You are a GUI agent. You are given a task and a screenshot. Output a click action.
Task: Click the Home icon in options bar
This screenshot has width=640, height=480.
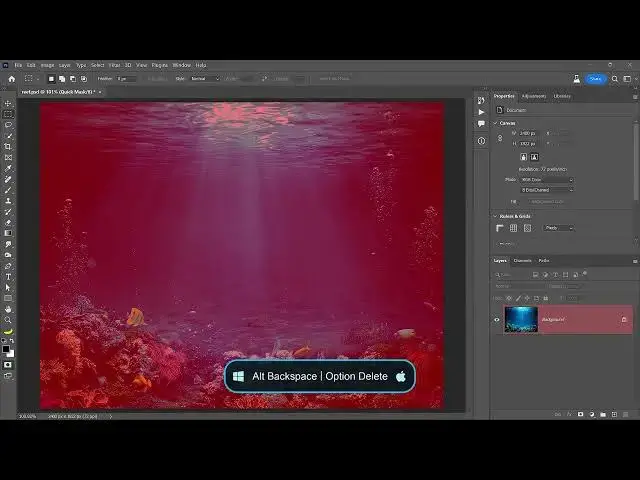11,79
